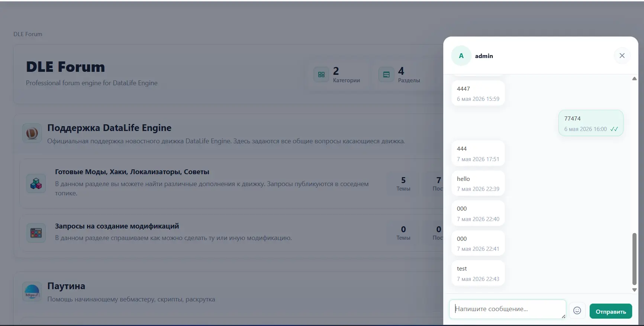Click the chat scrollbar thumb
The height and width of the screenshot is (326, 644).
634,259
